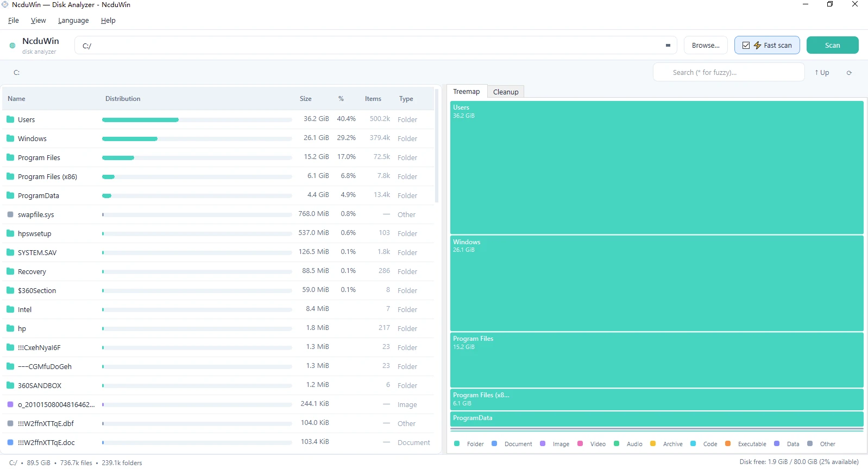Viewport: 868px width, 470px height.
Task: Start scanning with the Scan button
Action: coord(832,45)
